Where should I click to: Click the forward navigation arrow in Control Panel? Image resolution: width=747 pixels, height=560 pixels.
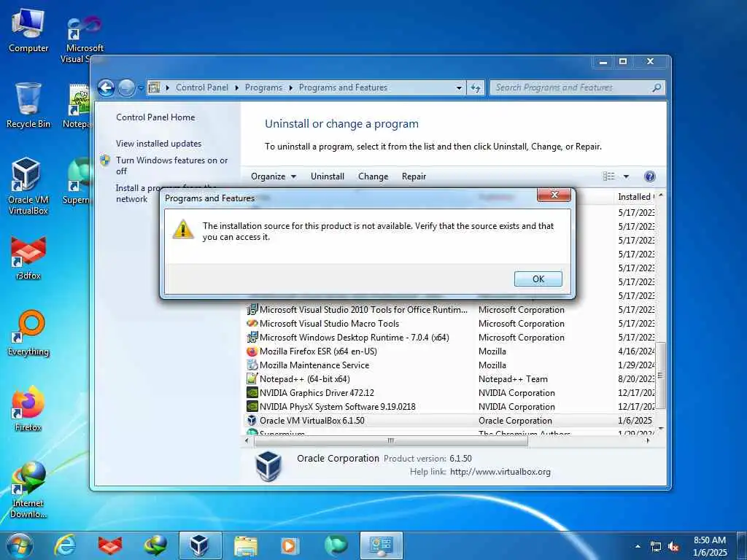click(126, 87)
